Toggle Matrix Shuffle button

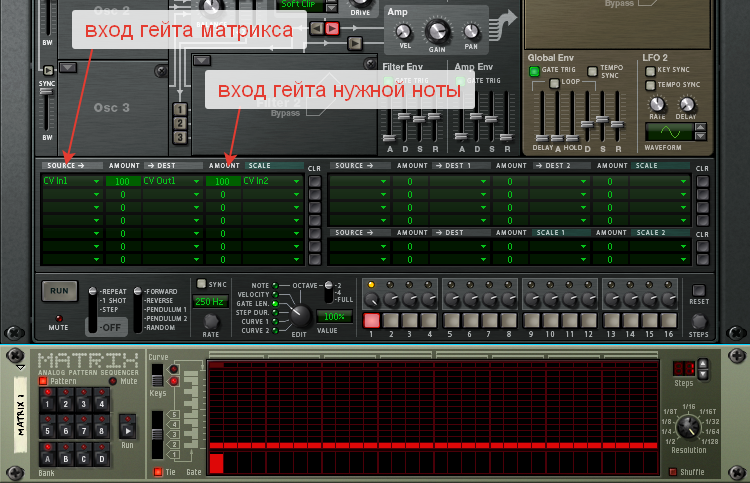click(x=673, y=472)
